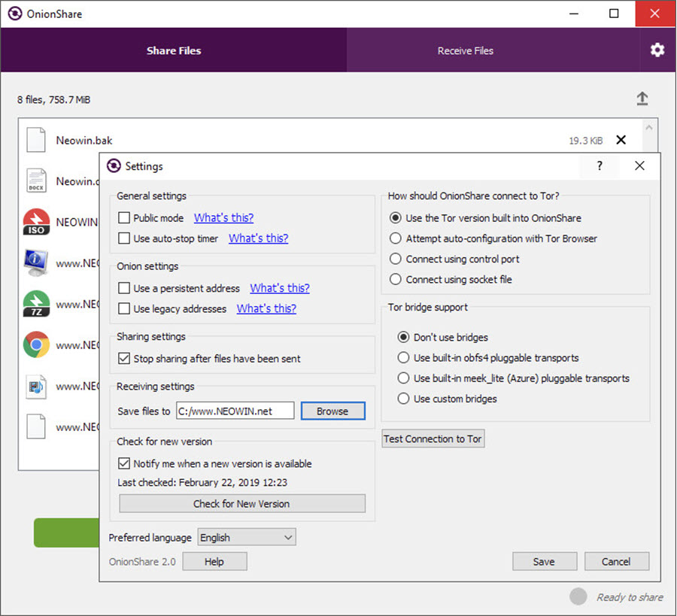Select Use custom bridges option

(x=403, y=399)
